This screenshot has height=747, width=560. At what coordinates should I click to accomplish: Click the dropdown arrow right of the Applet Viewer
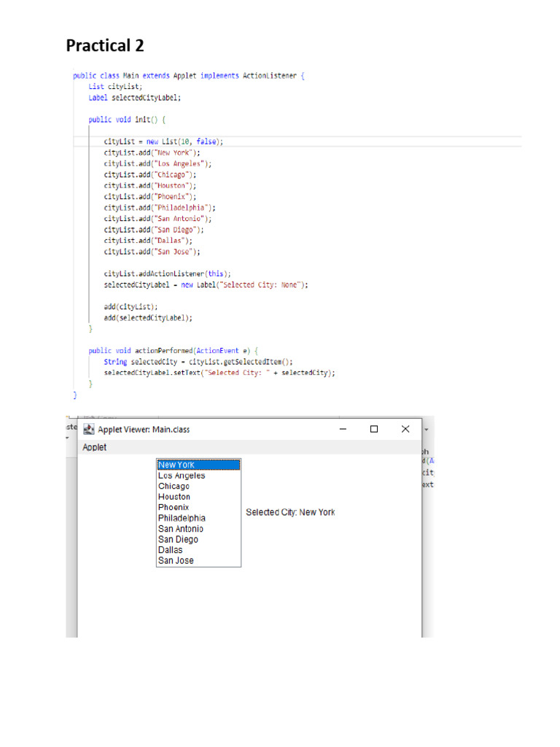click(427, 430)
